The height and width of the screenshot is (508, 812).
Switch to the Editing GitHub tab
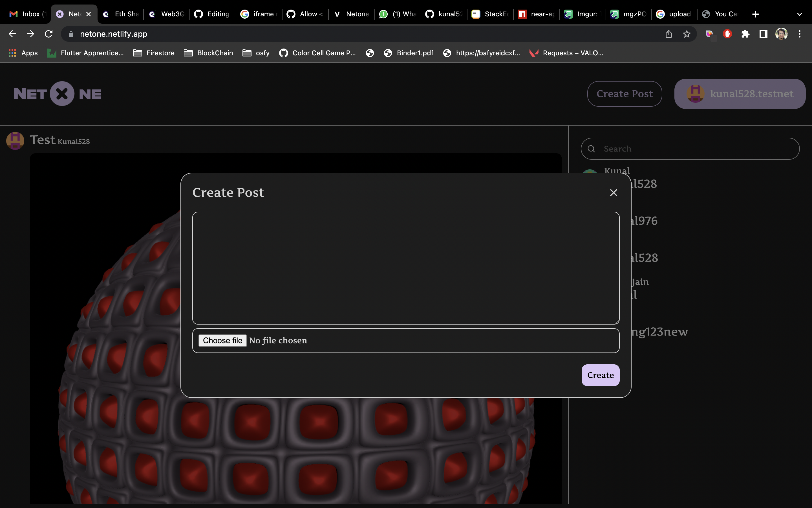pos(213,14)
